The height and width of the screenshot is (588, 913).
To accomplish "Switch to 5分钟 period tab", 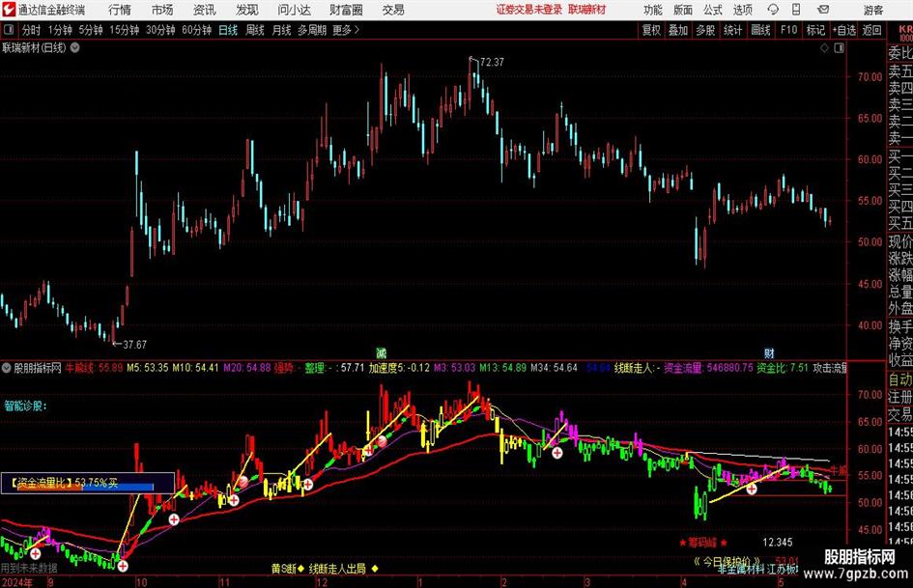I will (x=91, y=30).
